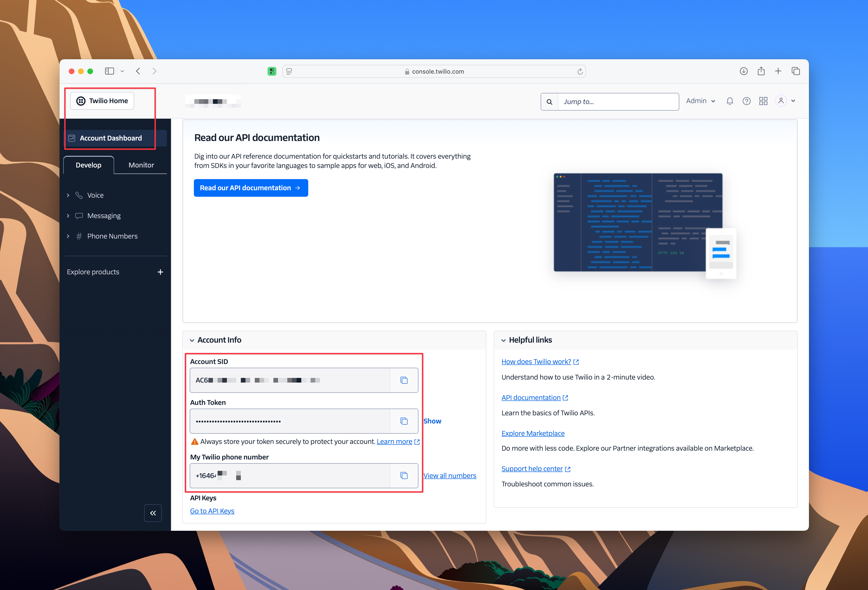Viewport: 868px width, 590px height.
Task: Click the Read our API documentation button
Action: click(x=251, y=188)
